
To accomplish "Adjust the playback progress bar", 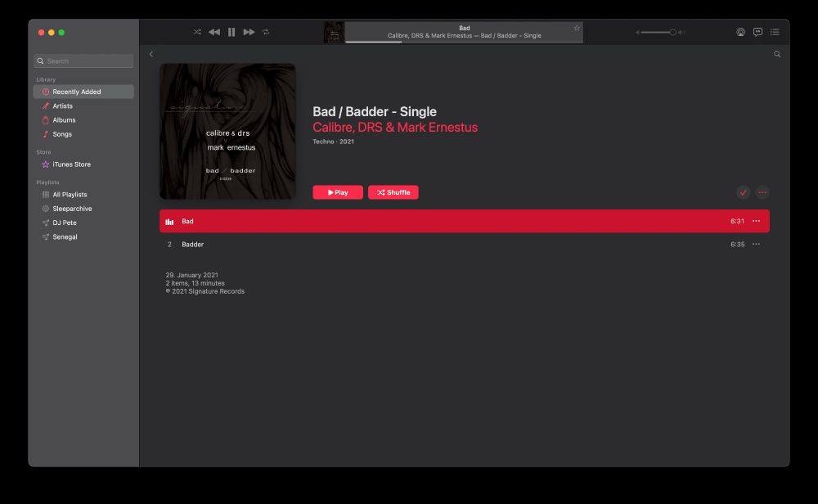I will coord(465,42).
